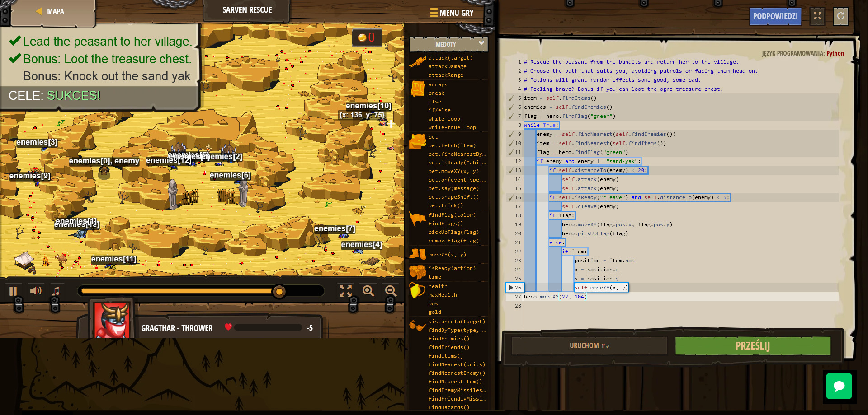868x415 pixels.
Task: Zoom in on the game map
Action: pyautogui.click(x=368, y=291)
